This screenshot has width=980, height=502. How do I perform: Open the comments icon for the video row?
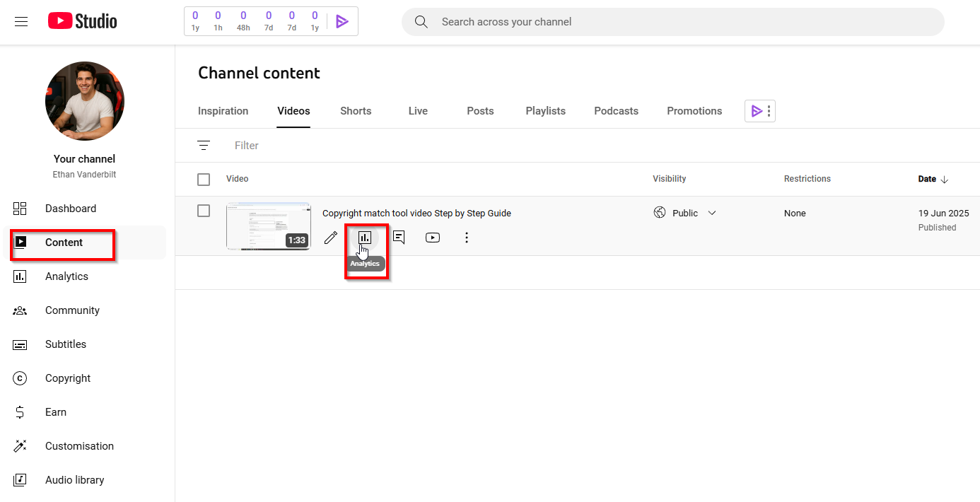tap(398, 238)
